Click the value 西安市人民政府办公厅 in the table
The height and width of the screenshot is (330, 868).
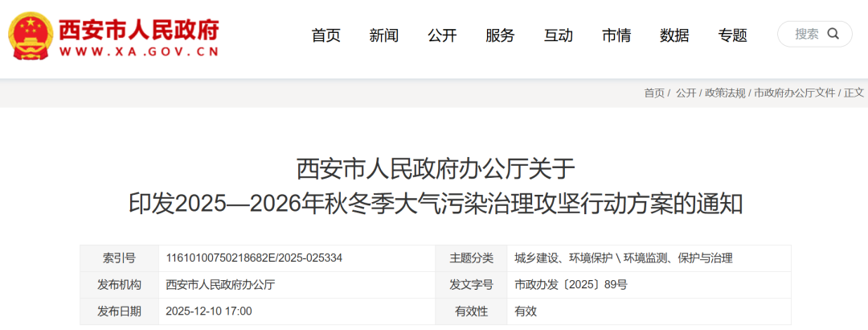(220, 285)
